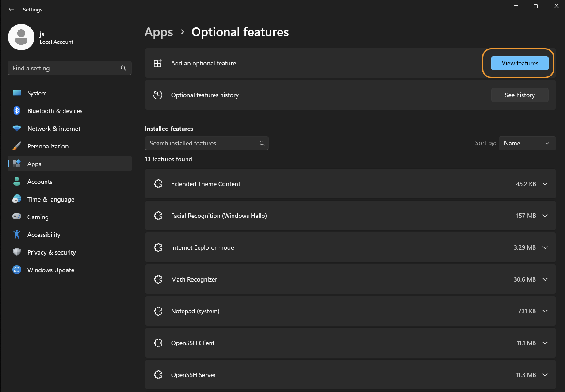Click the Privacy & security shield icon

pyautogui.click(x=17, y=252)
